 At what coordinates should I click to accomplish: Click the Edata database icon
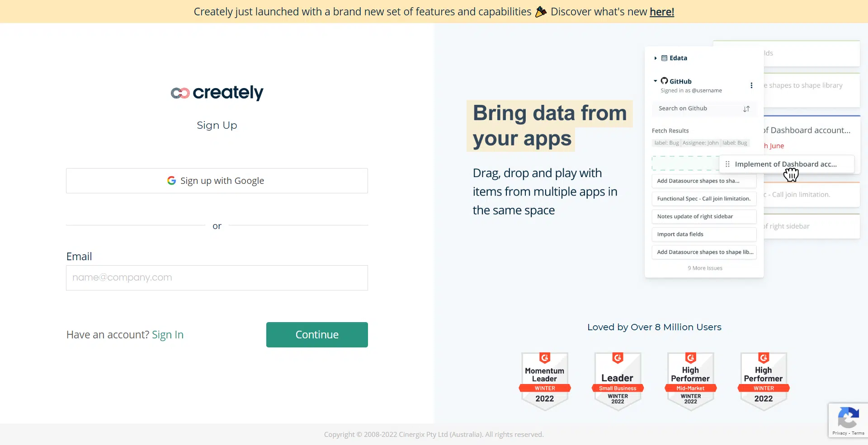pyautogui.click(x=664, y=58)
